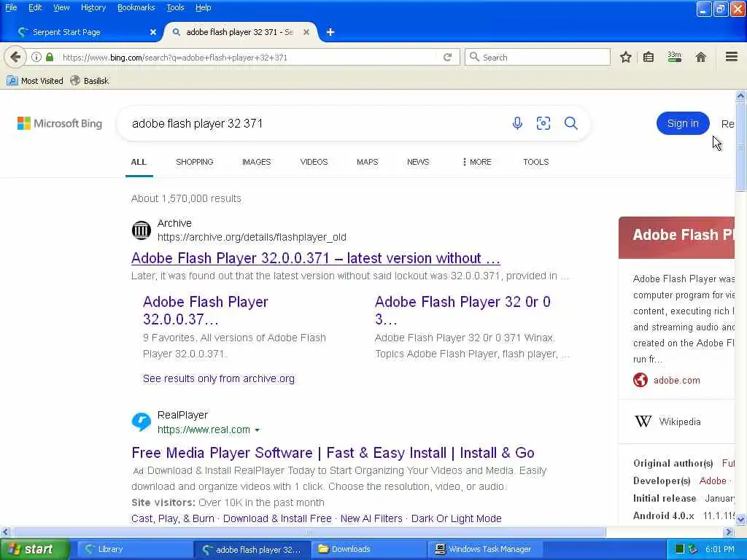Click the browser URL address bar

tap(248, 57)
